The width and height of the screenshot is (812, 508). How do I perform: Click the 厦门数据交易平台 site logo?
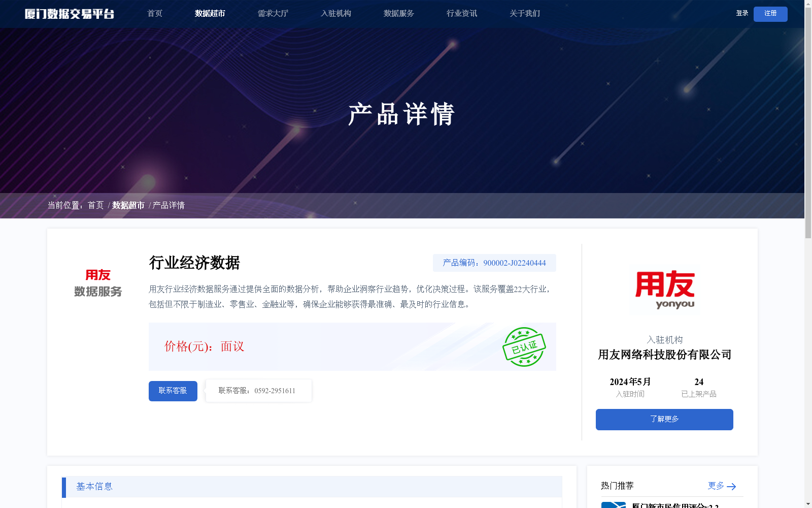point(70,14)
